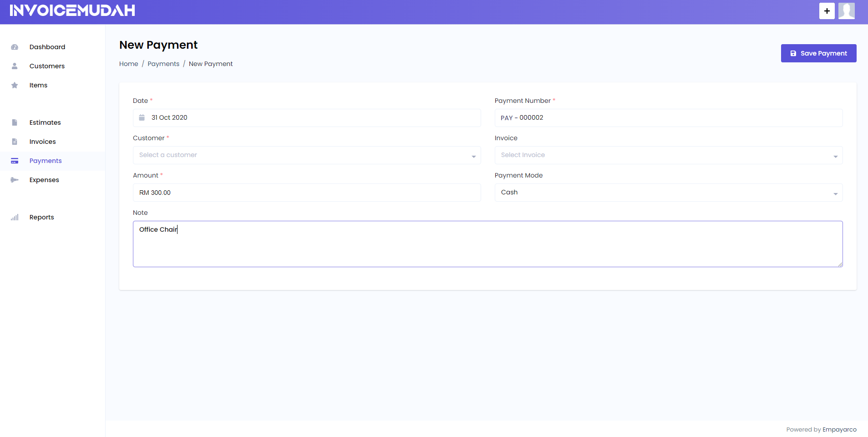This screenshot has height=437, width=868.
Task: Click the user profile avatar
Action: tap(846, 11)
